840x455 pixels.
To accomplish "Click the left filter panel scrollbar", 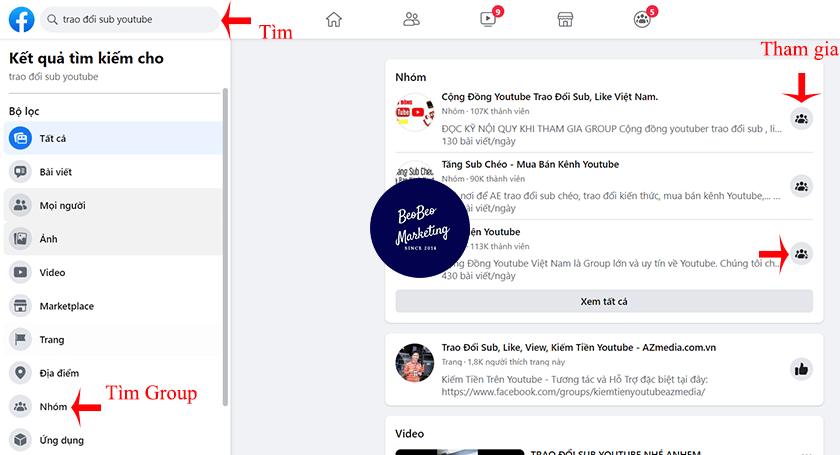I will click(x=226, y=247).
